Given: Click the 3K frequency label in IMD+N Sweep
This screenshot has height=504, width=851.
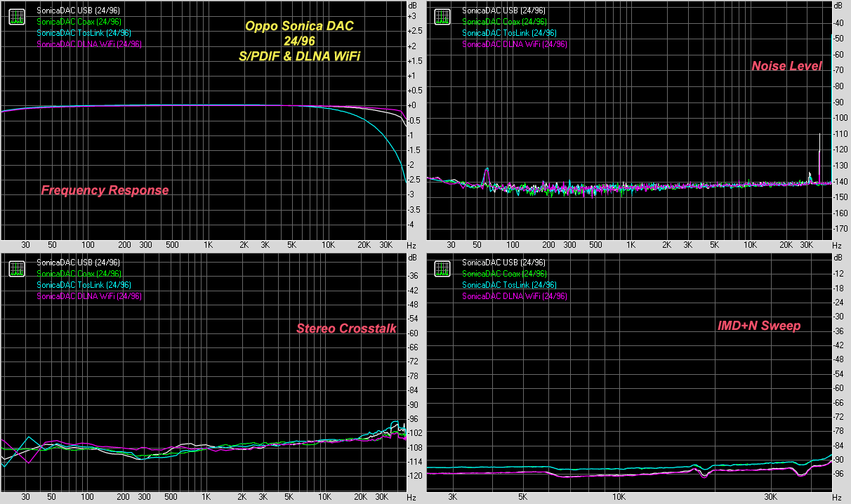Looking at the screenshot, I should pos(454,496).
